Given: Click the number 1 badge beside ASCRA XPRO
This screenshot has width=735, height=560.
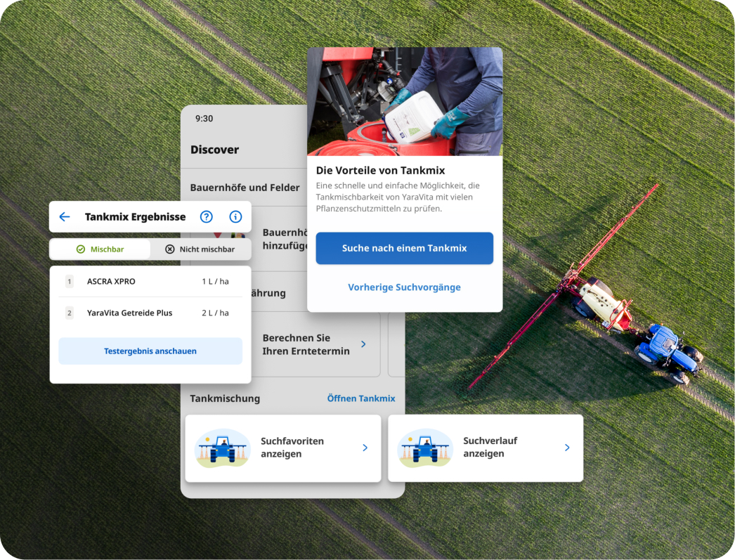Looking at the screenshot, I should 70,282.
